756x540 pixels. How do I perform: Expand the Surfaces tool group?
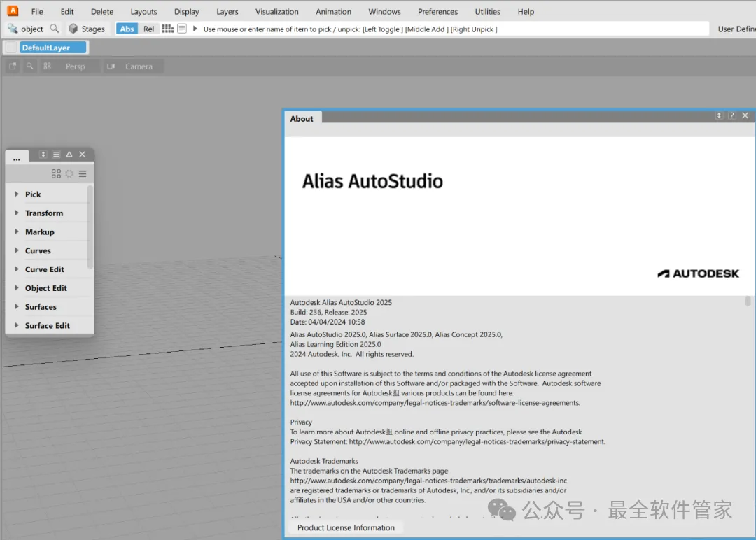point(16,307)
